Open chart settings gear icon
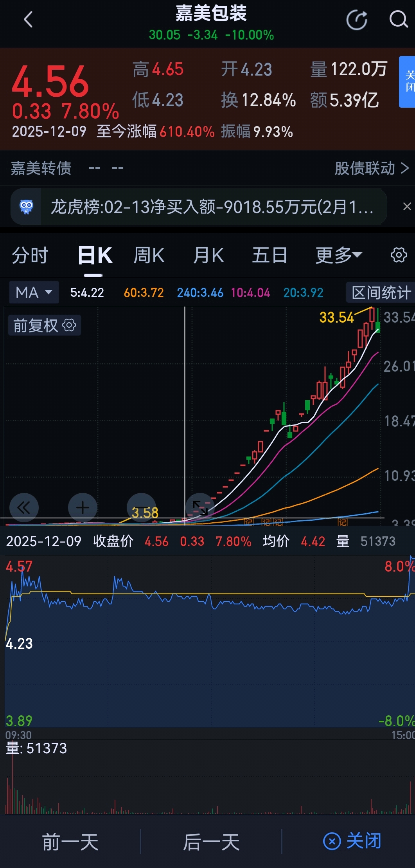415x868 pixels. point(399,255)
